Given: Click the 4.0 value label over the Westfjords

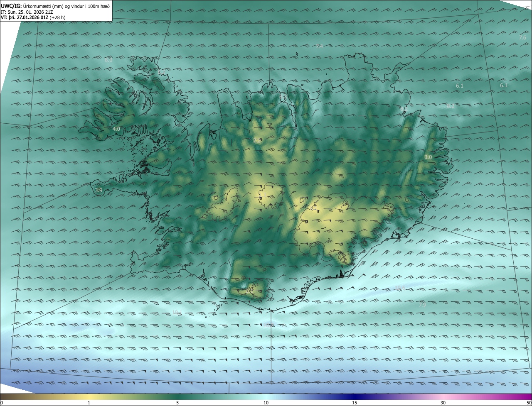Looking at the screenshot, I should (x=116, y=129).
